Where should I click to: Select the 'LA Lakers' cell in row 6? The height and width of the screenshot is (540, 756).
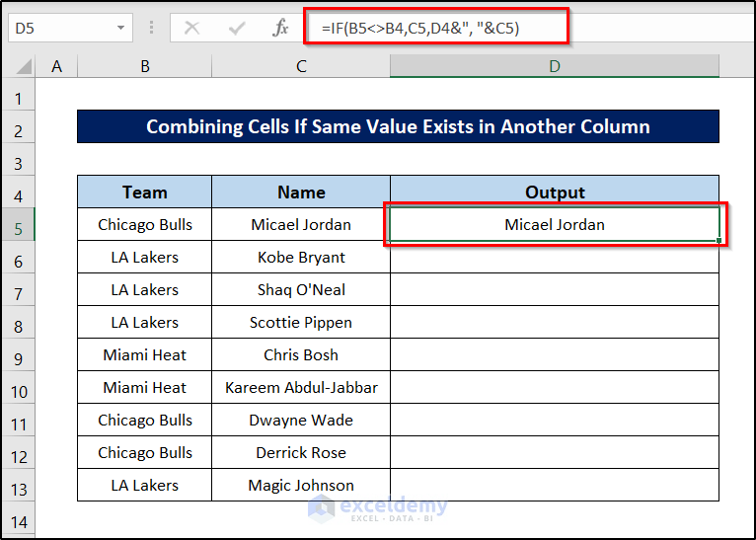coord(145,257)
